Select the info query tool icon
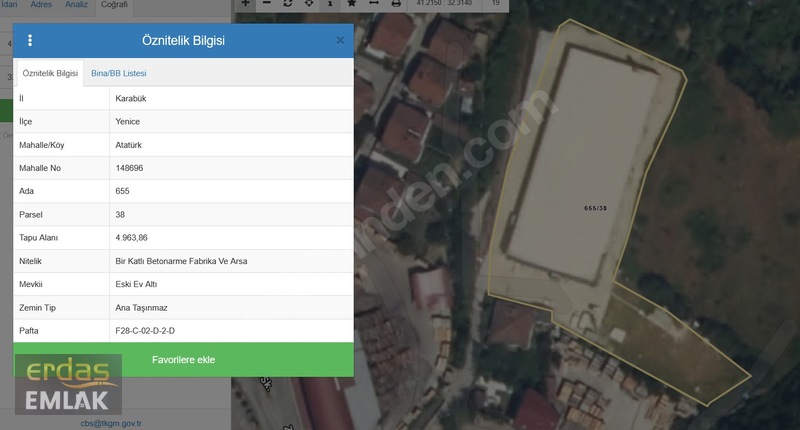800x430 pixels. [x=330, y=3]
